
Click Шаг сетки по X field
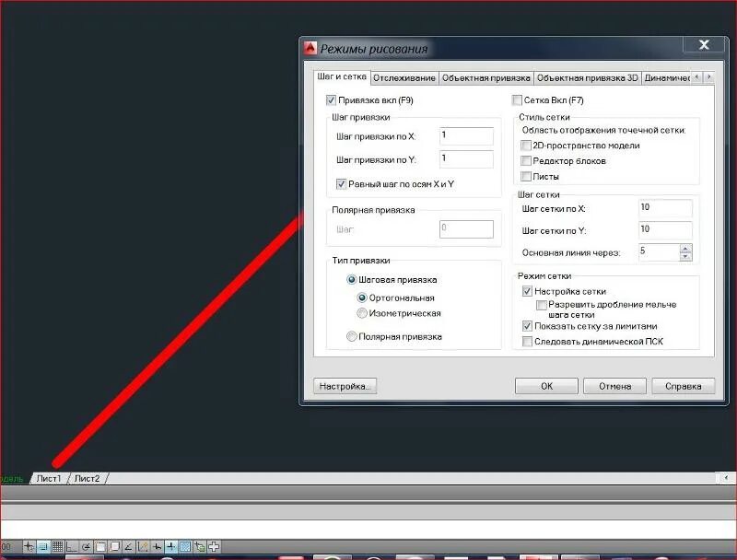(x=665, y=208)
